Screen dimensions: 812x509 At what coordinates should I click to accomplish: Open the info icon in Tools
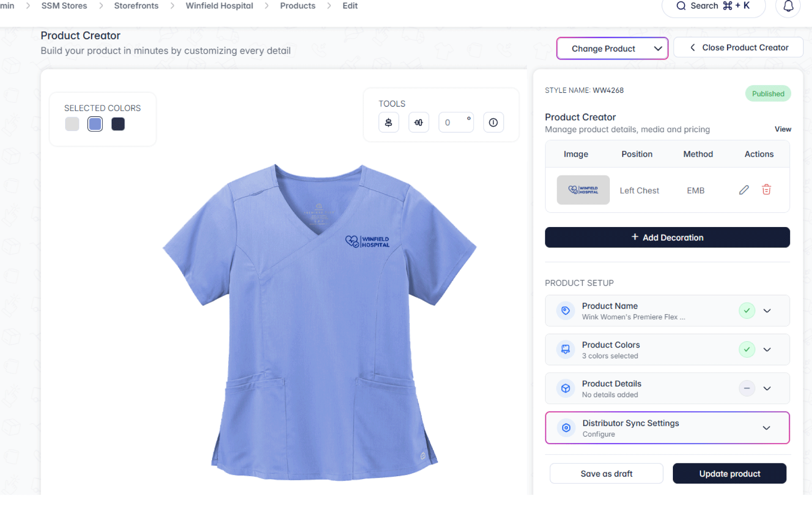493,123
